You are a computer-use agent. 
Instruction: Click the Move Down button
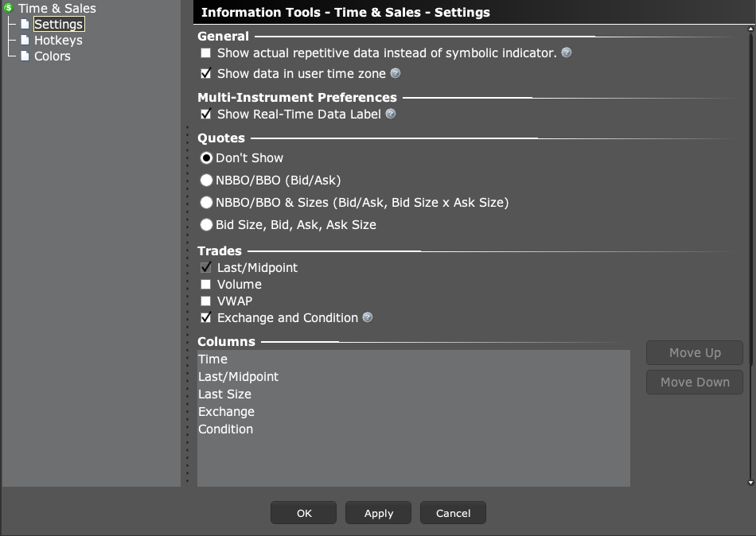click(695, 383)
